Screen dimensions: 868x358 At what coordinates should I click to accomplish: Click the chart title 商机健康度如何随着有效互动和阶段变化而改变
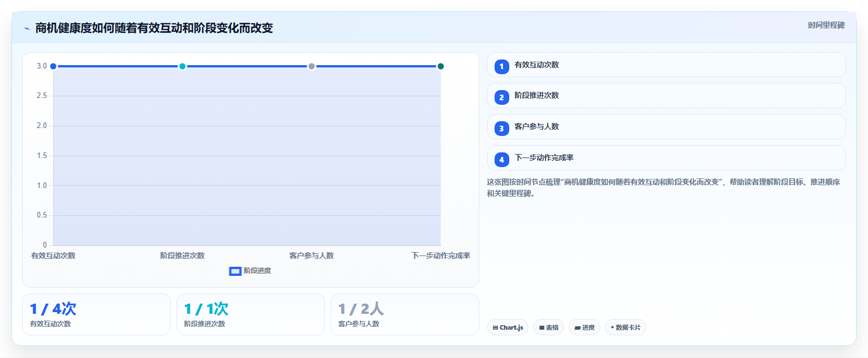pyautogui.click(x=154, y=28)
